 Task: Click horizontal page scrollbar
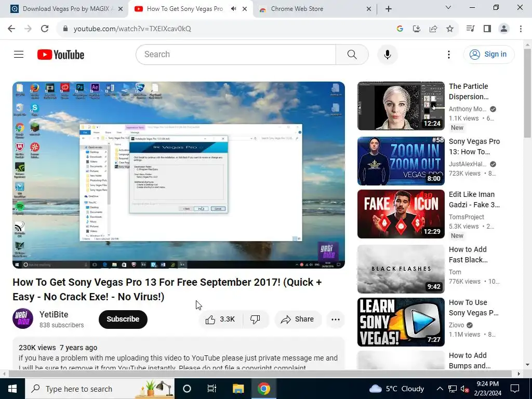(x=260, y=374)
